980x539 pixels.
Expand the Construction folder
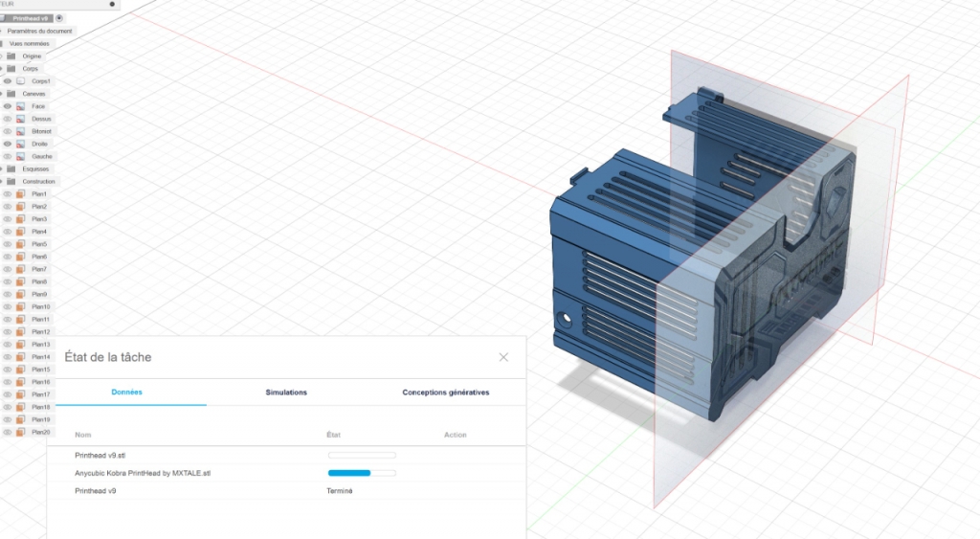tap(2, 181)
